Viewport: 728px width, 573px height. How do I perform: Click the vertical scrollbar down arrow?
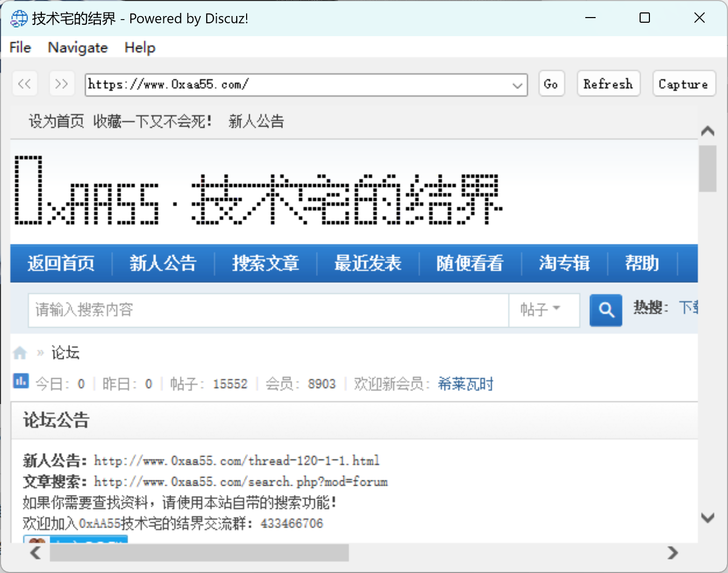(708, 518)
